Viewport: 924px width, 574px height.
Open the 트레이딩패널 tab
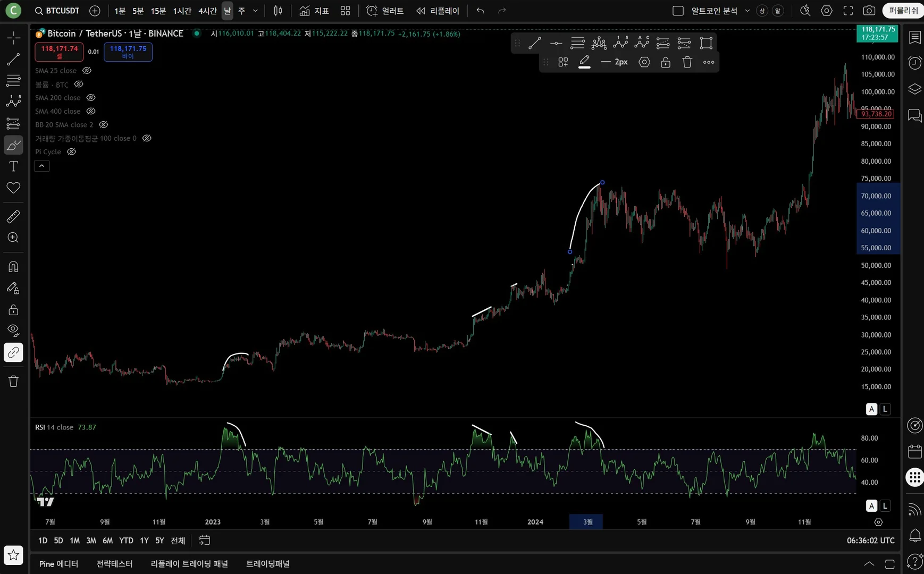pyautogui.click(x=268, y=564)
